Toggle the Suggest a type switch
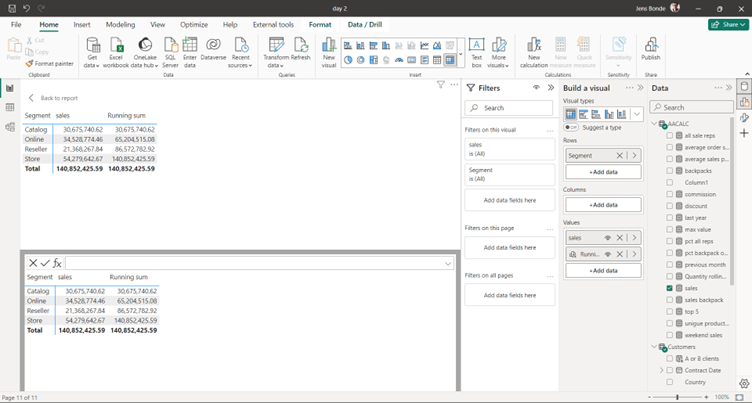 coord(571,128)
